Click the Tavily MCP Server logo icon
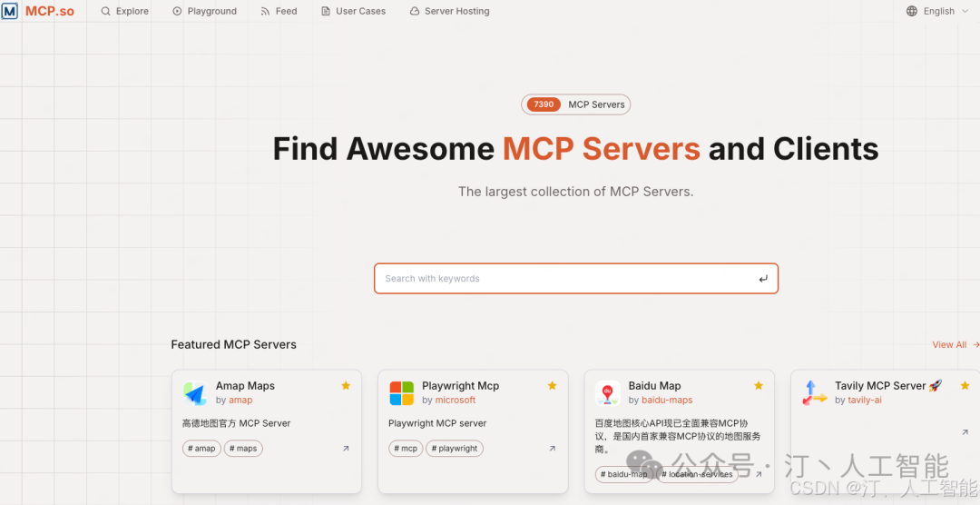Viewport: 980px width, 505px height. pyautogui.click(x=814, y=393)
